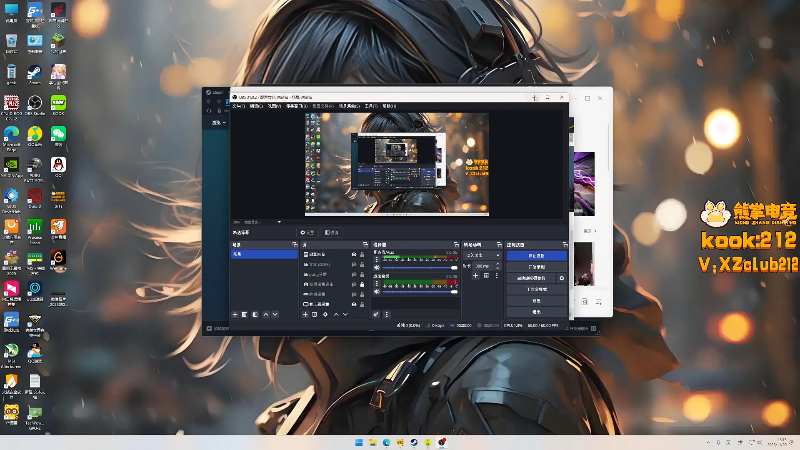This screenshot has width=800, height=450.
Task: Open OBS Settings button in Controls dock
Action: [536, 301]
